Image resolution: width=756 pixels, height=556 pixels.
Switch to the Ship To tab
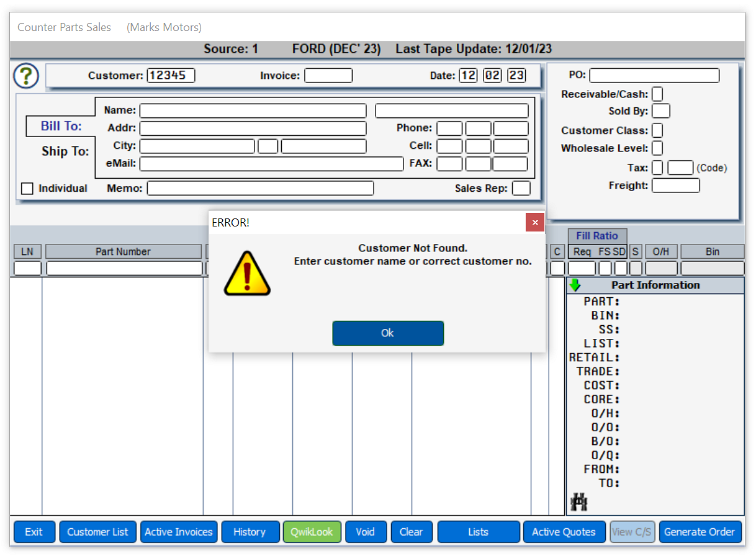65,151
